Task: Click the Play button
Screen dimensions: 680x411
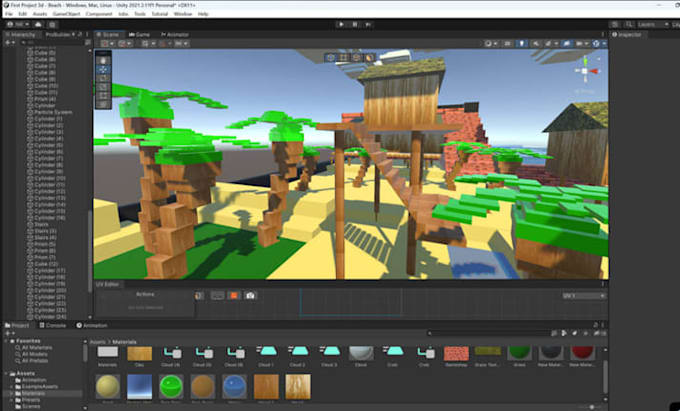Action: (341, 24)
